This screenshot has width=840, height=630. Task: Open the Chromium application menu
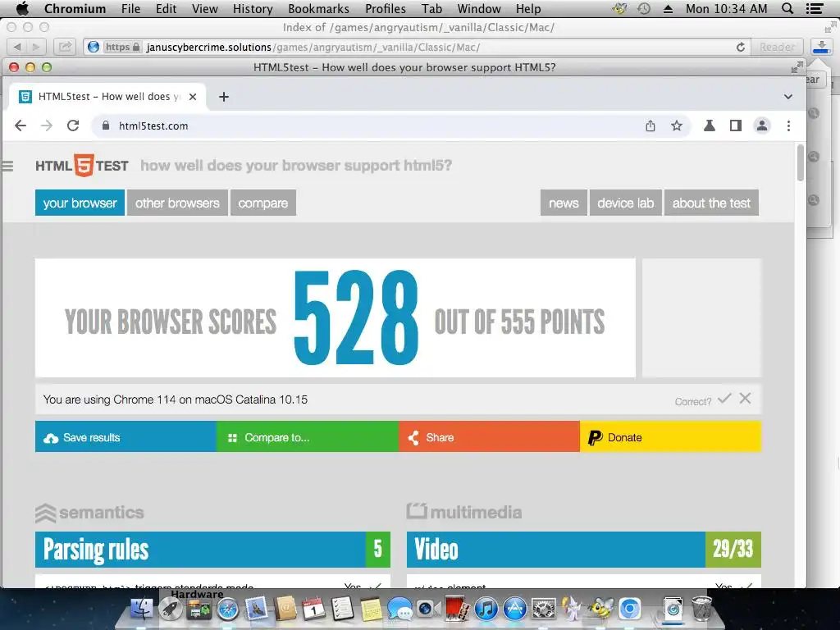75,8
